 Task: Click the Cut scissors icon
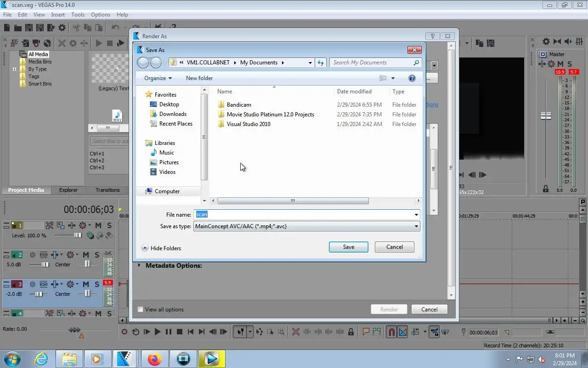coord(77,28)
